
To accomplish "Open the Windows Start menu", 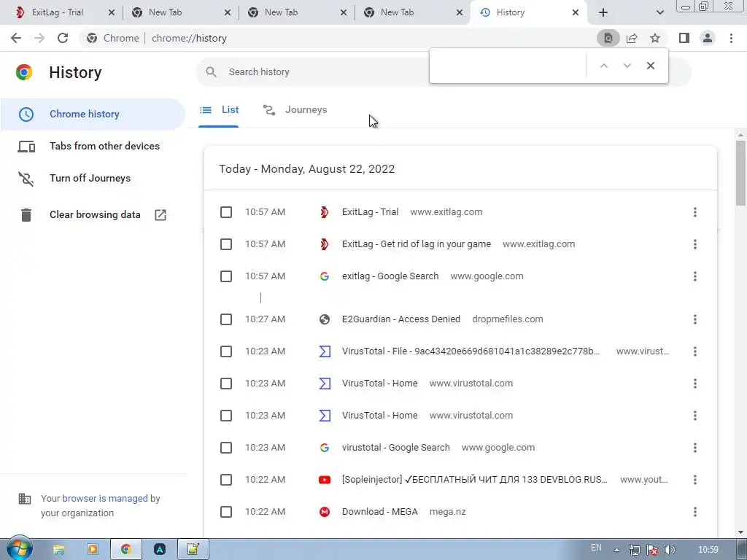I will click(x=19, y=548).
